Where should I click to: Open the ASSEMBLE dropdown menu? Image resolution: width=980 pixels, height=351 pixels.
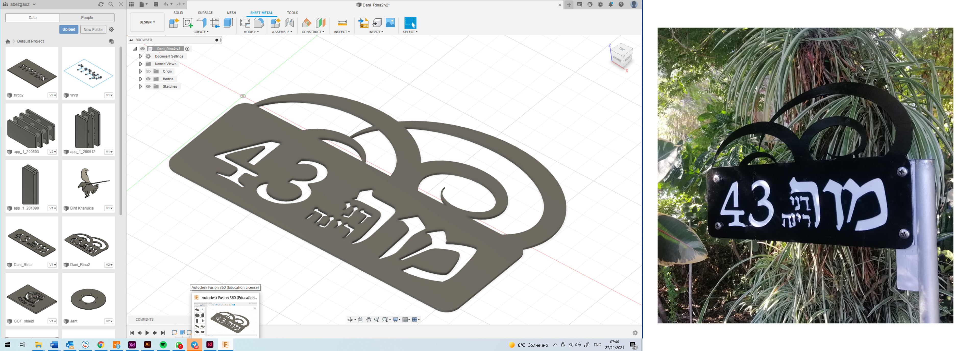click(282, 32)
